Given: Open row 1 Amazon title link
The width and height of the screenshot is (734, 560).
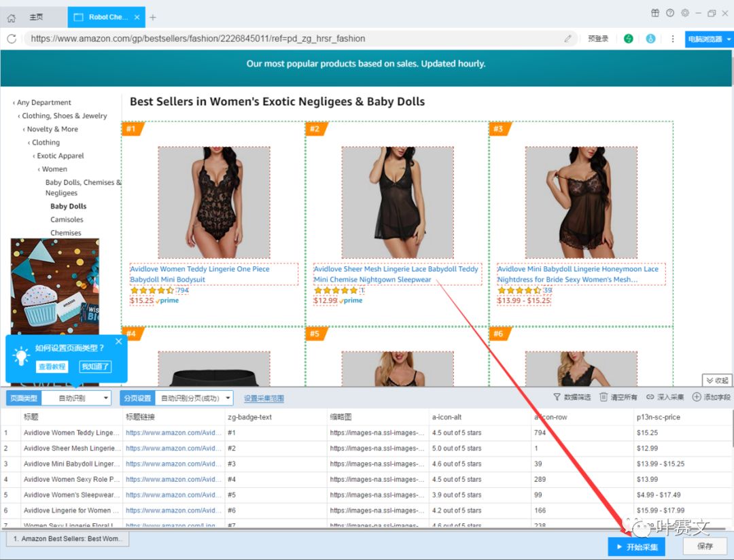Looking at the screenshot, I should tap(173, 433).
